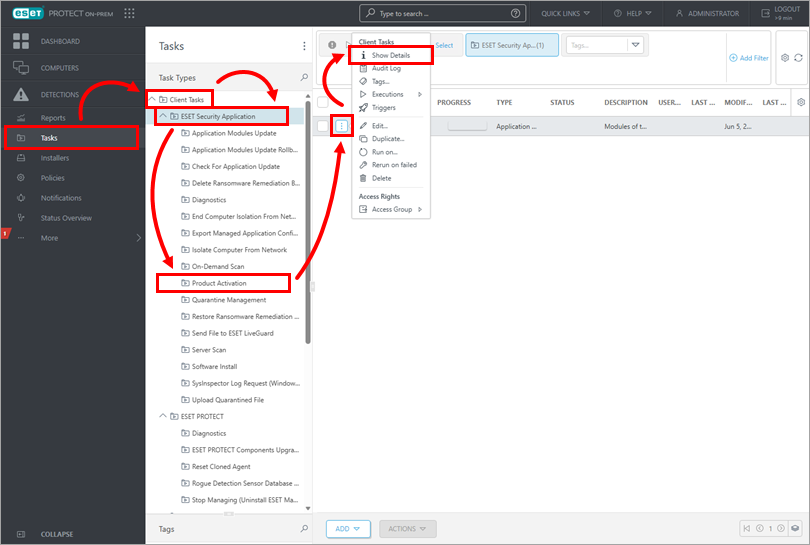
Task: Collapse the ESET PROTECT tree node
Action: [163, 416]
